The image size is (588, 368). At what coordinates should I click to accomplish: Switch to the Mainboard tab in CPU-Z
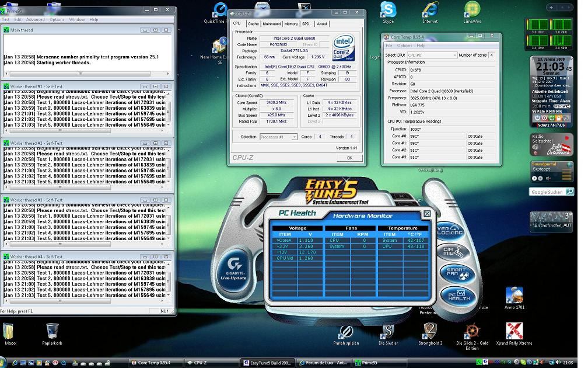[271, 23]
